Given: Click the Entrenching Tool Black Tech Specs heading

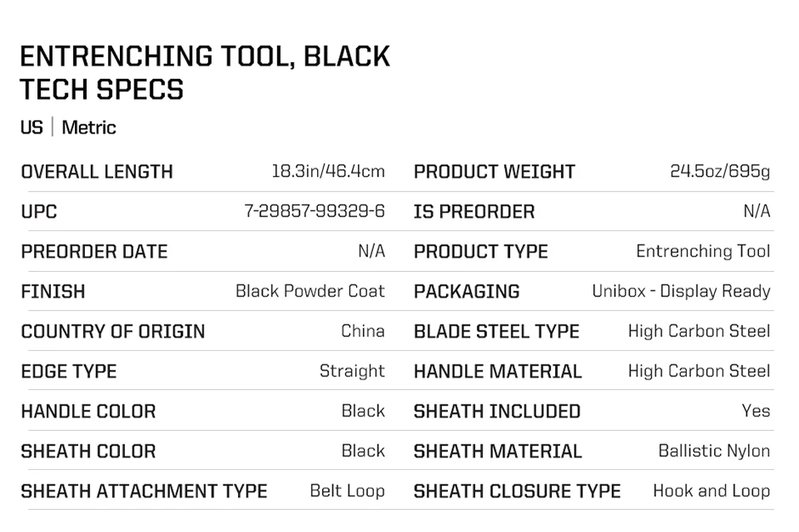Looking at the screenshot, I should click(205, 72).
